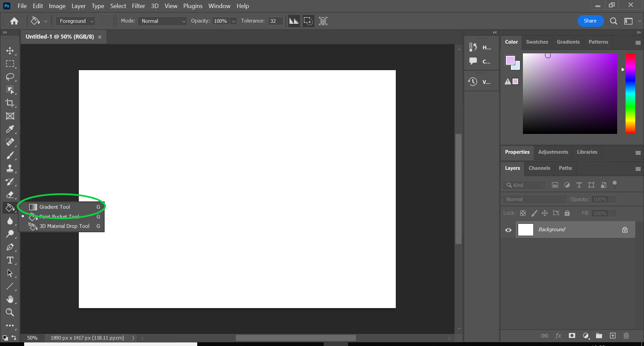Open the Foreground fill source dropdown
Viewport: 644px width, 346px height.
coord(75,21)
